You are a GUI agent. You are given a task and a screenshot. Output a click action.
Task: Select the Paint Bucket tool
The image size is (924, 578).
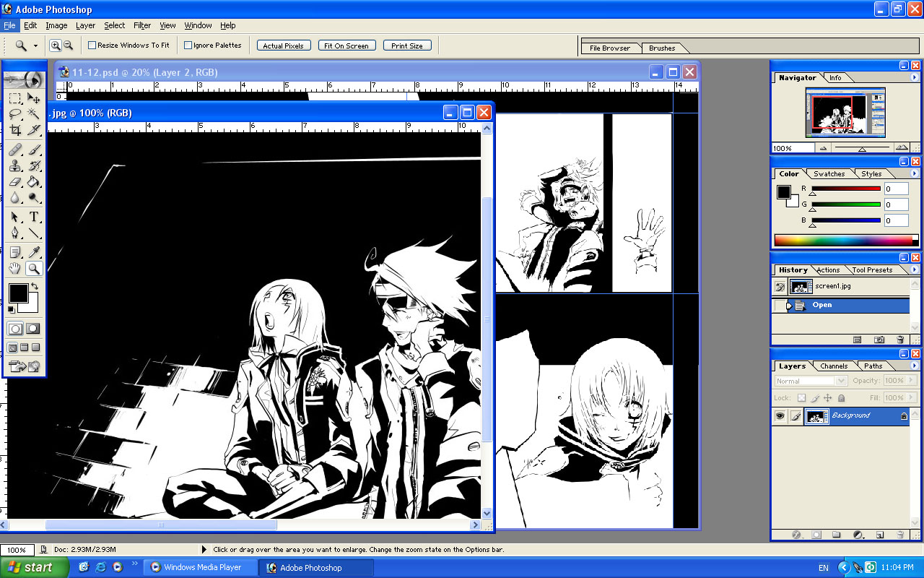[34, 181]
